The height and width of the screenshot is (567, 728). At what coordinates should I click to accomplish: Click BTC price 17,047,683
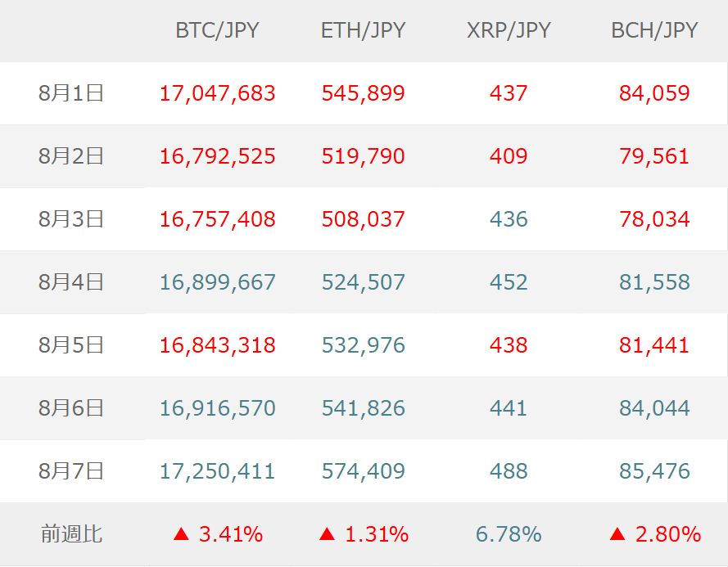tap(217, 93)
